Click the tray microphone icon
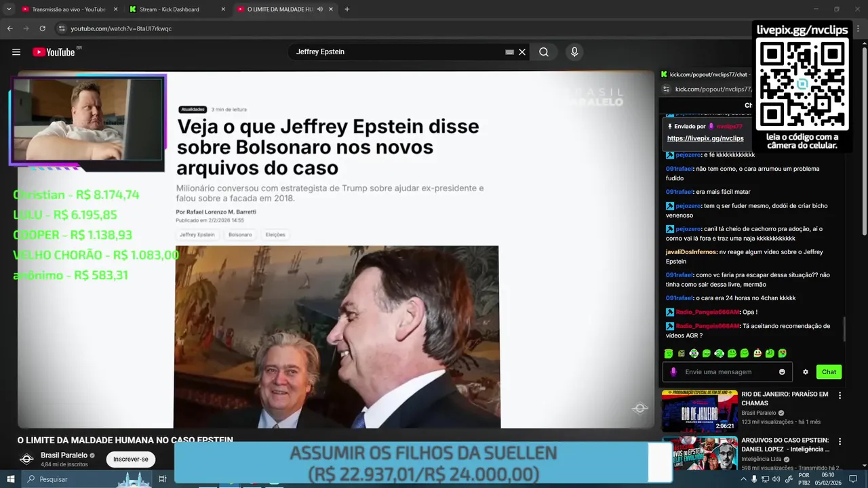The width and height of the screenshot is (868, 488). click(x=754, y=479)
